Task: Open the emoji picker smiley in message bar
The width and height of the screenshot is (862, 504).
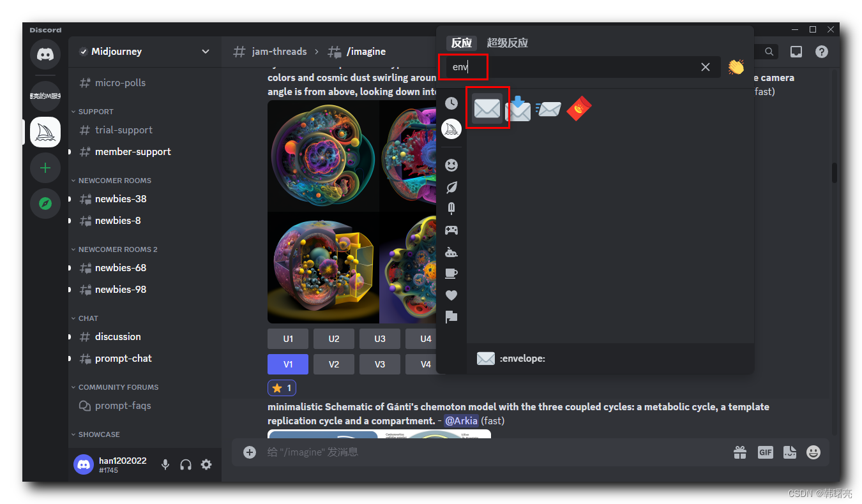Action: pos(813,452)
